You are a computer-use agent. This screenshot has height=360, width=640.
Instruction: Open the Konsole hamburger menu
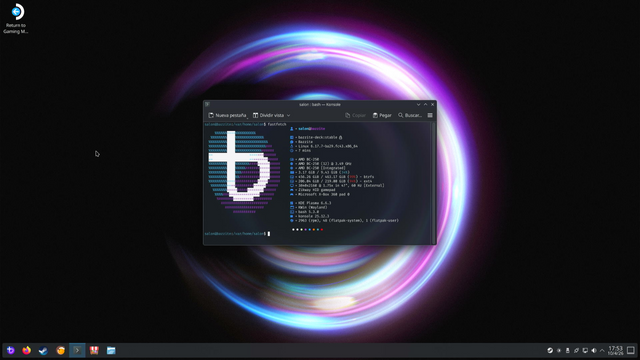430,116
